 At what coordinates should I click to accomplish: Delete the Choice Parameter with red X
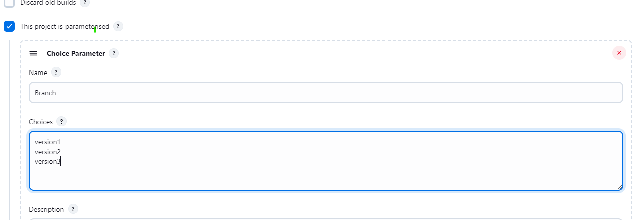coord(619,53)
